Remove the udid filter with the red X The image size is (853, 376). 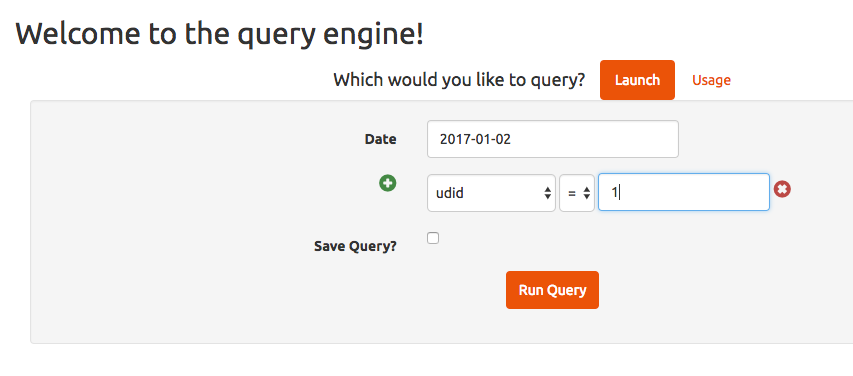[782, 189]
